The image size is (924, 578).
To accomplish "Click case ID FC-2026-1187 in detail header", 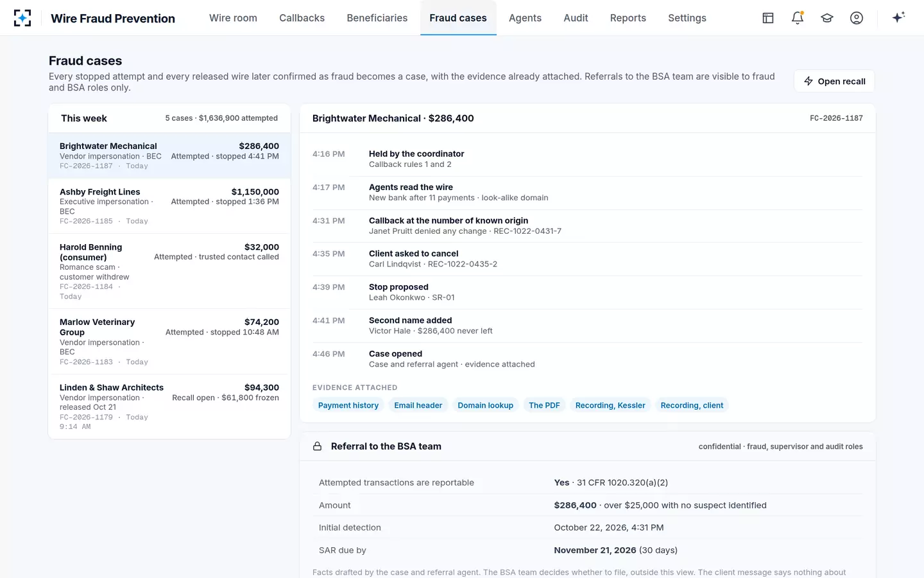I will pyautogui.click(x=836, y=118).
